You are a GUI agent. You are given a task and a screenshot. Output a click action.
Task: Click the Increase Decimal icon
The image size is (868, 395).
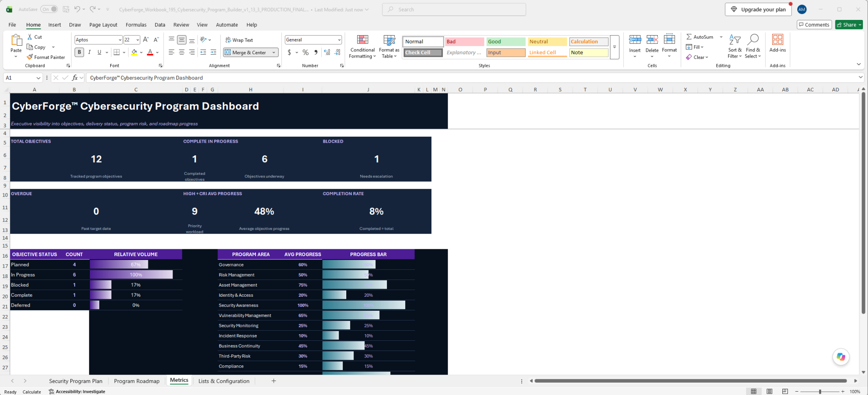tap(327, 52)
